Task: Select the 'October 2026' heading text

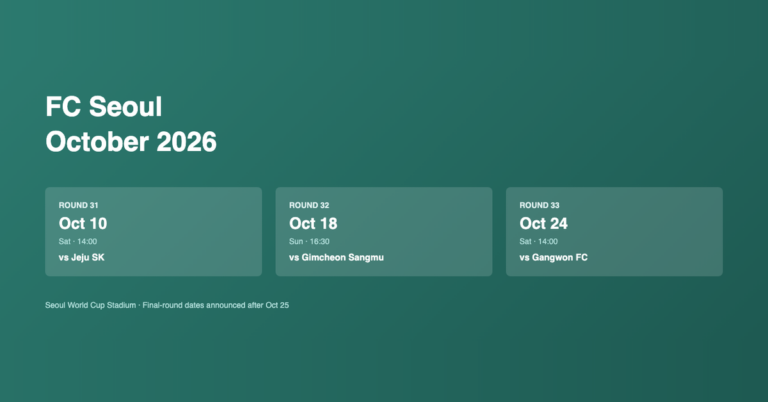Action: 131,142
